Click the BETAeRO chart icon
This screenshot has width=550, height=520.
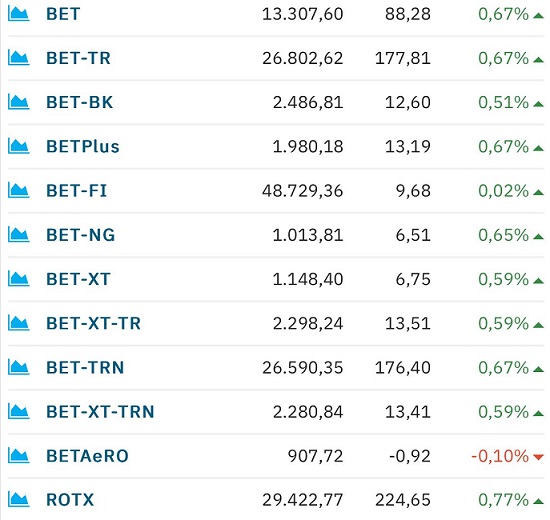19,456
